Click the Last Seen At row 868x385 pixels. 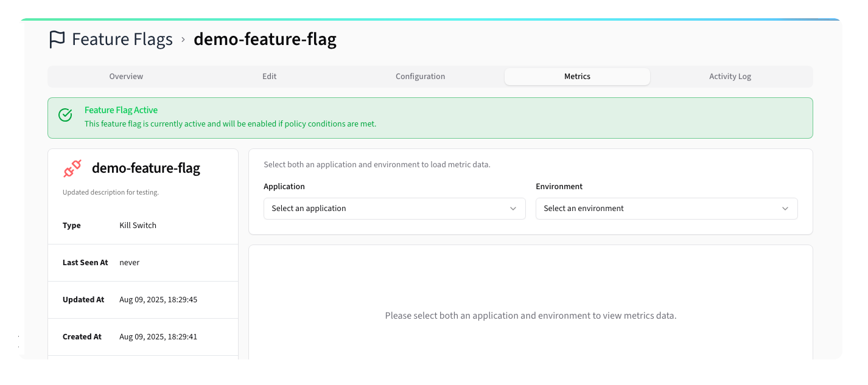(x=85, y=262)
